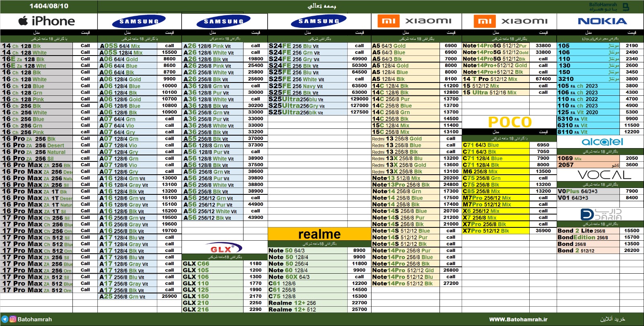
Task: Open the WWW.Batohamrah.ir website link
Action: pos(518,319)
